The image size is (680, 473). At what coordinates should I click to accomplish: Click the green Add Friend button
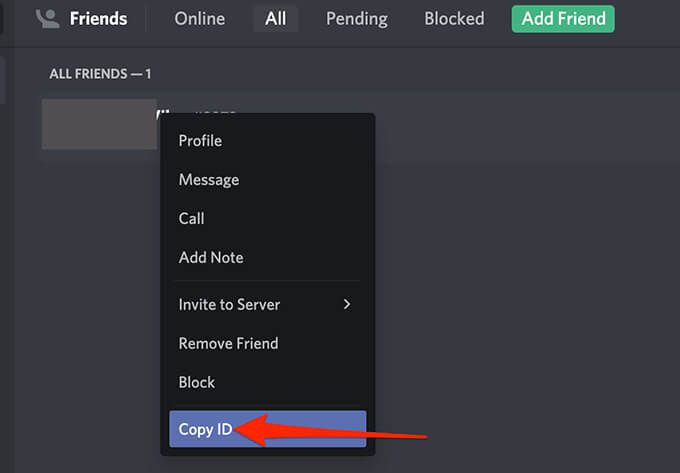tap(563, 19)
